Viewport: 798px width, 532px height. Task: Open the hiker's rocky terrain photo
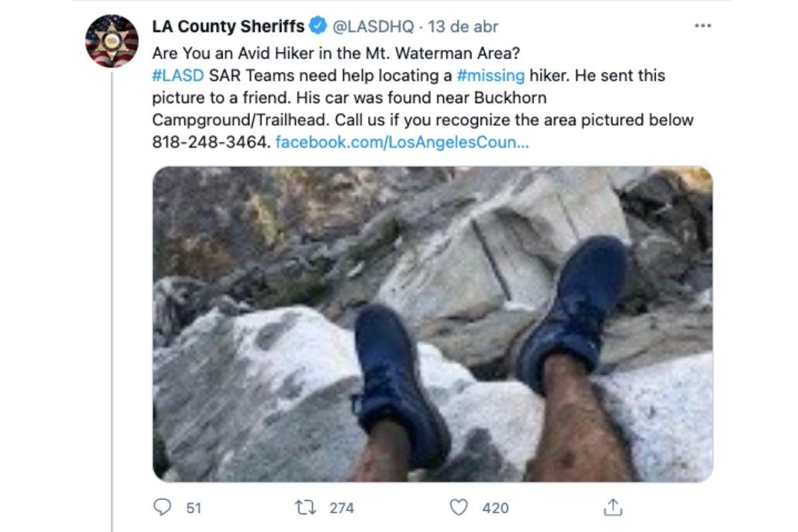[433, 324]
